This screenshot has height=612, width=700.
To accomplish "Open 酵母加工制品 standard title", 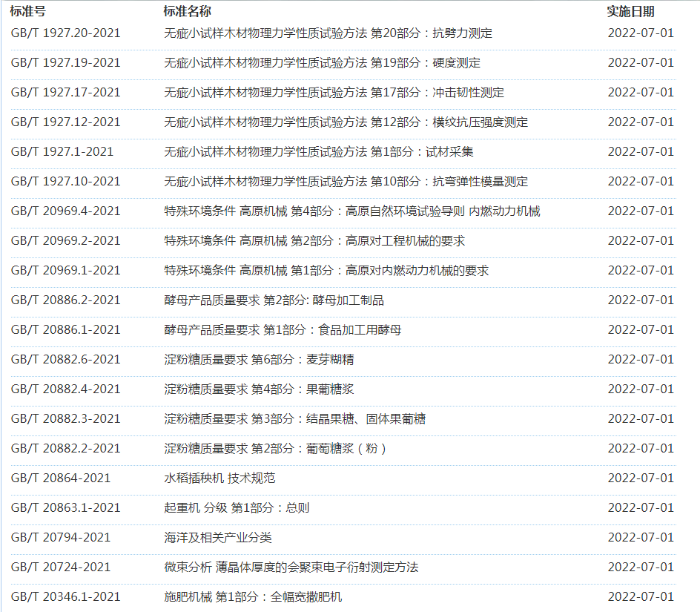I will (x=274, y=300).
